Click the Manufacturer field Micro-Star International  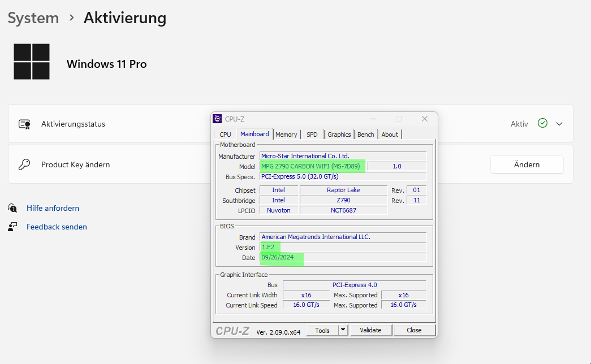coord(343,156)
